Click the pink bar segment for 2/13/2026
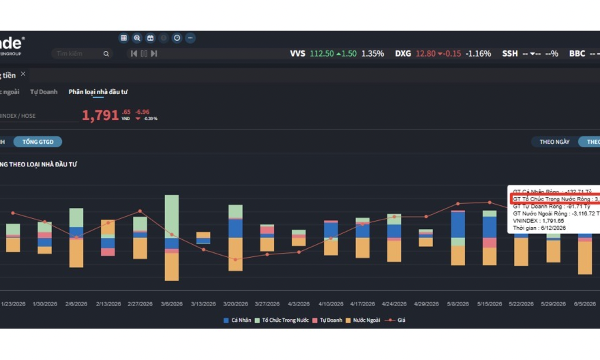This screenshot has height=360, width=600. pyautogui.click(x=108, y=252)
